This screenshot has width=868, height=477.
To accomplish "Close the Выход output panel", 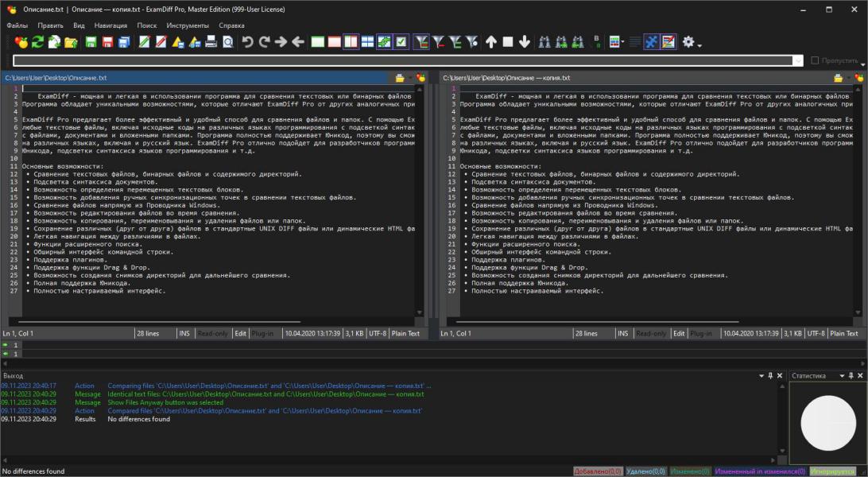I will pyautogui.click(x=780, y=376).
